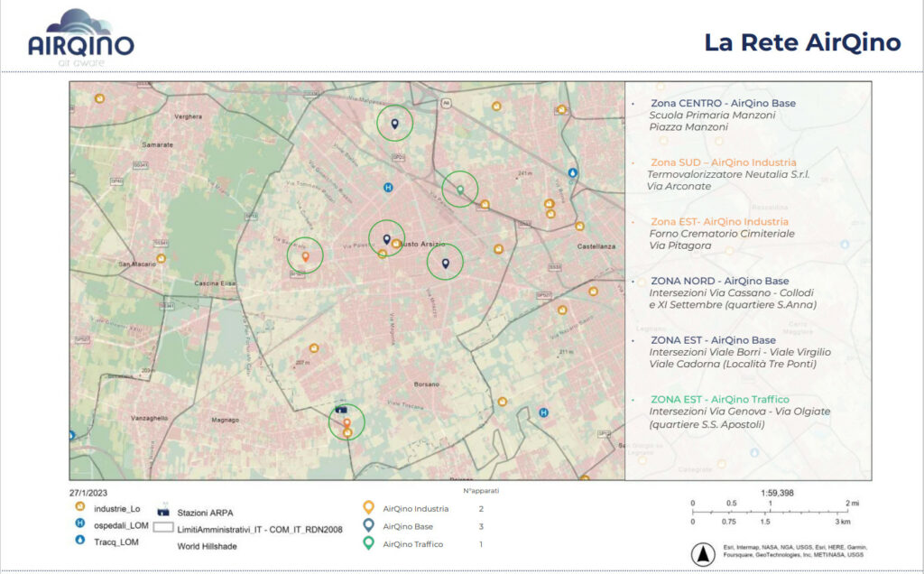Click the Zona CENTRO - AirQino Base heading
924x574 pixels.
pyautogui.click(x=723, y=103)
